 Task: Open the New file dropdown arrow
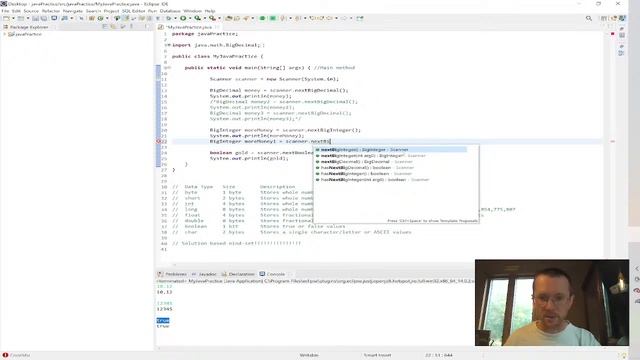[13, 18]
